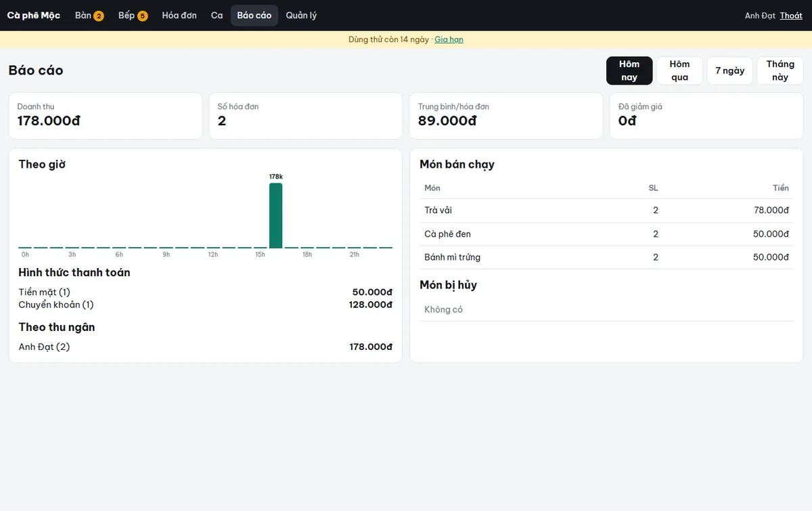Click the Chuyển khoản (1) payment line
The image size is (812, 511).
tap(205, 305)
